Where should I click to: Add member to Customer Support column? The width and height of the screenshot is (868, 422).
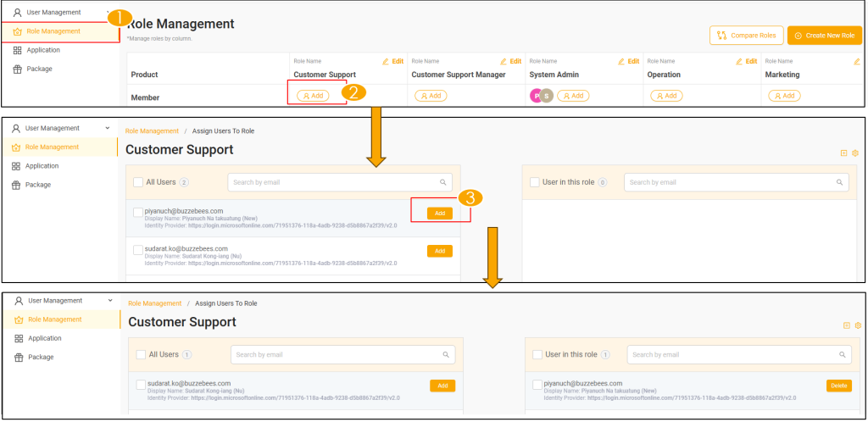tap(314, 96)
